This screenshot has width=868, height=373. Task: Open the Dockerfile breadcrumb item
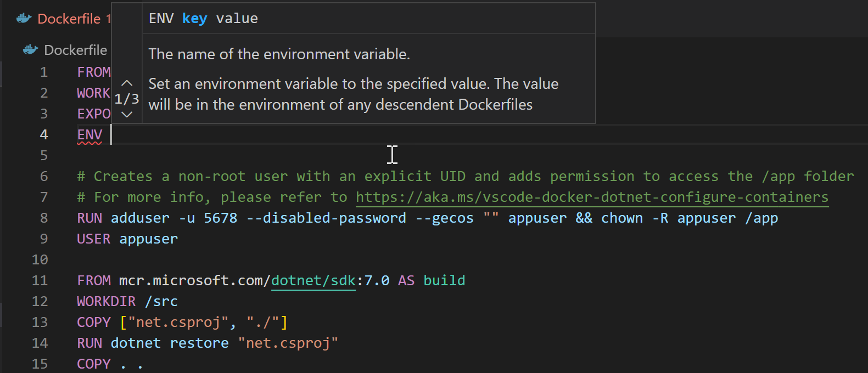tap(75, 50)
